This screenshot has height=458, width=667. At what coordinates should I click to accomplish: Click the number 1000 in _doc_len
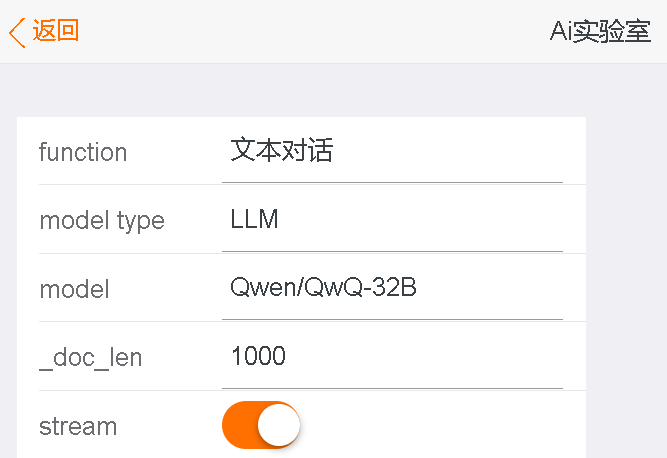(258, 356)
